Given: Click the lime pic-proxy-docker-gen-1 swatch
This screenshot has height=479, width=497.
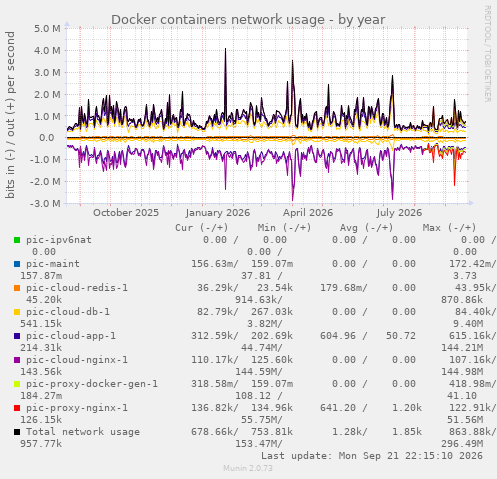Looking at the screenshot, I should coord(17,384).
